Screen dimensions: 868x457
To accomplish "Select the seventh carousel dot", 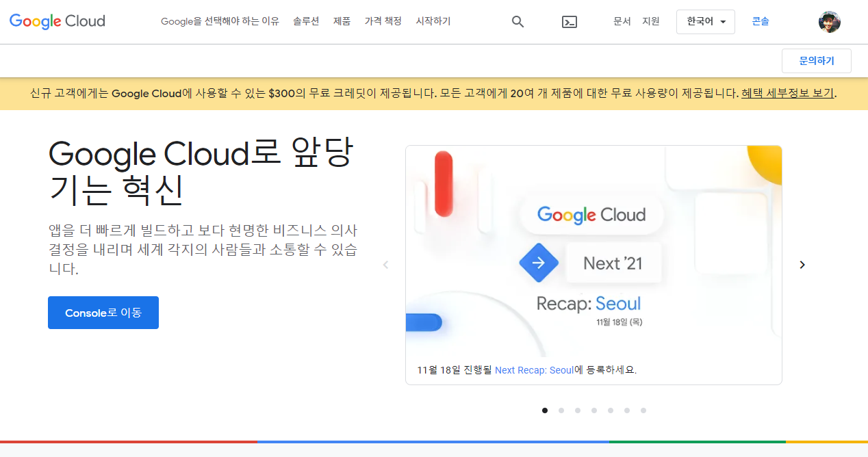I will pyautogui.click(x=643, y=410).
